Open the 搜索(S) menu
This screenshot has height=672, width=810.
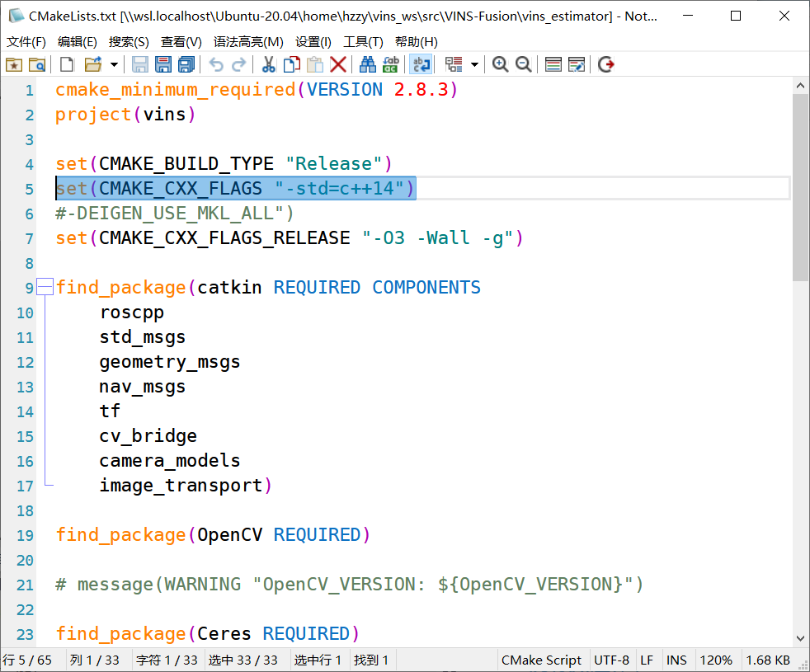tap(129, 42)
